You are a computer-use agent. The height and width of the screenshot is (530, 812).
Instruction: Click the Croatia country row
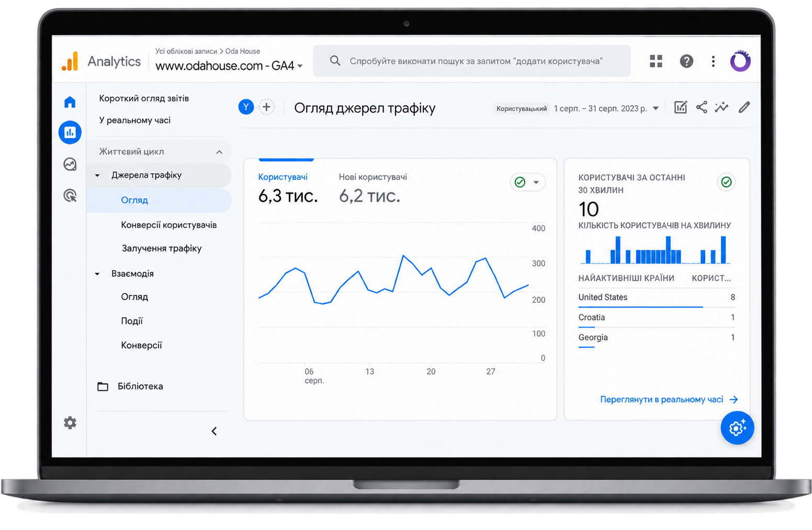coord(657,318)
